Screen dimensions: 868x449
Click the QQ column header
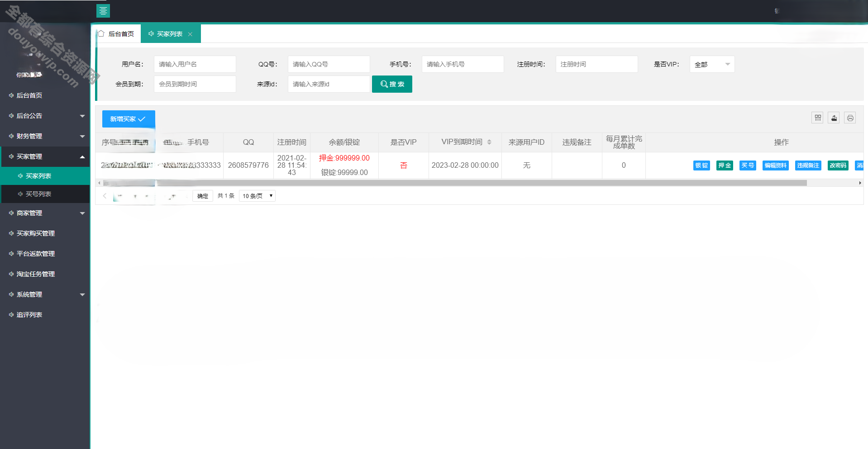248,142
